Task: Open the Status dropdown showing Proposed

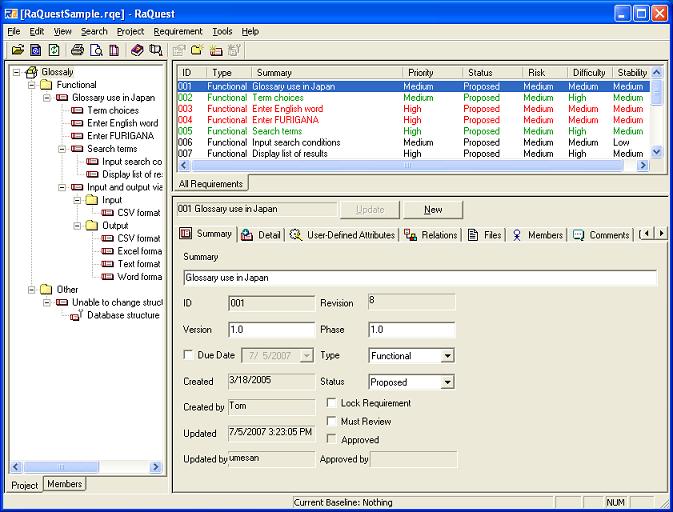Action: click(x=447, y=382)
